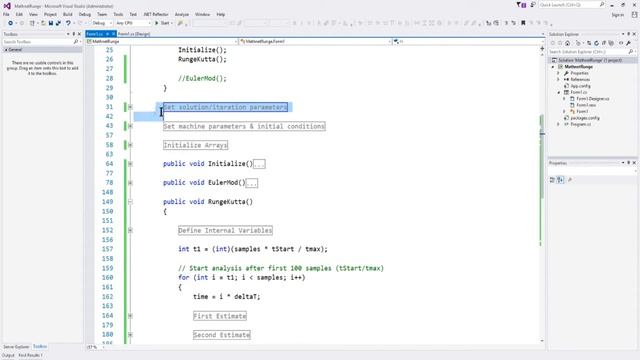Collapse the RungeKutta() method outline
Screen dimensions: 640x360
coord(130,202)
